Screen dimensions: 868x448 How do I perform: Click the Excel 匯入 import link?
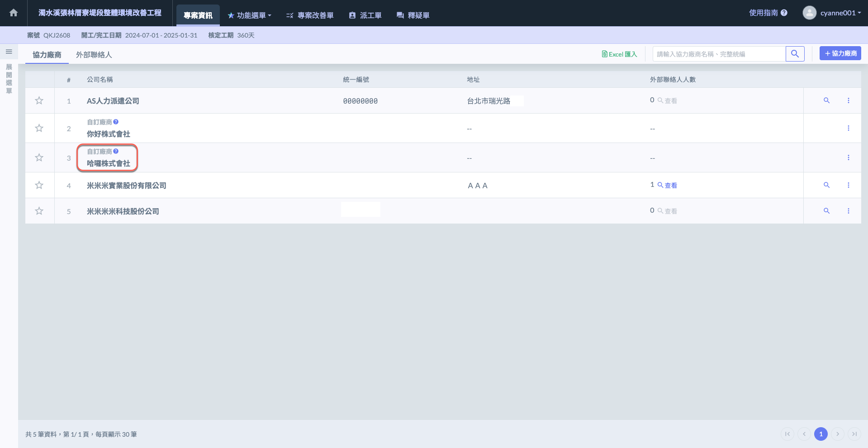point(619,54)
